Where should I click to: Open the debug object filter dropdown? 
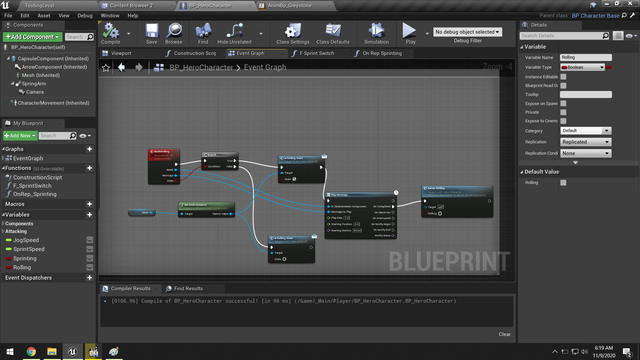coord(467,32)
